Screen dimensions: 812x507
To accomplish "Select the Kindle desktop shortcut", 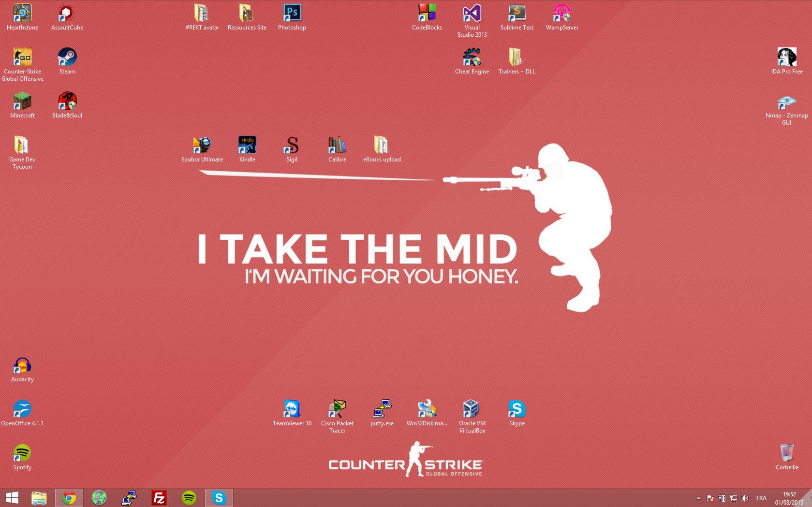I will (x=247, y=149).
